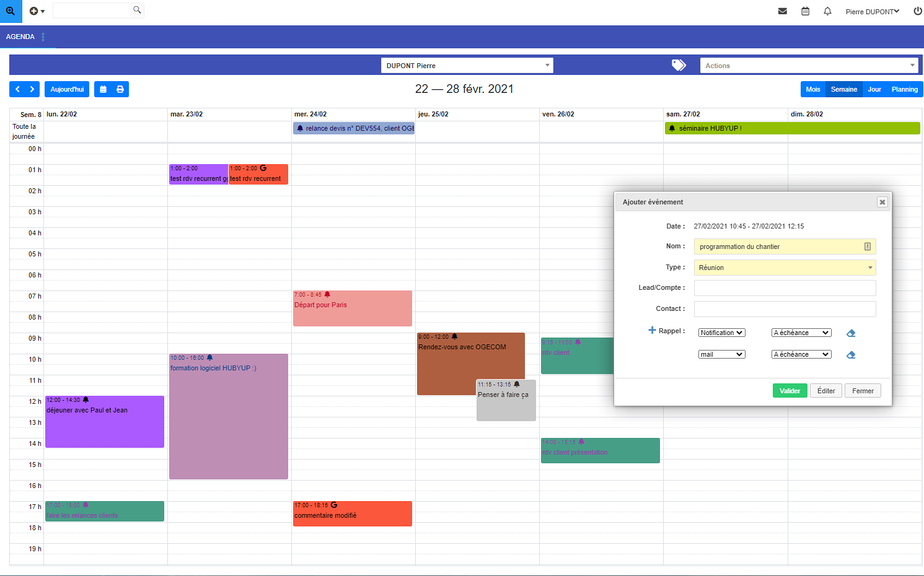Erase the mail reminder row

click(851, 355)
